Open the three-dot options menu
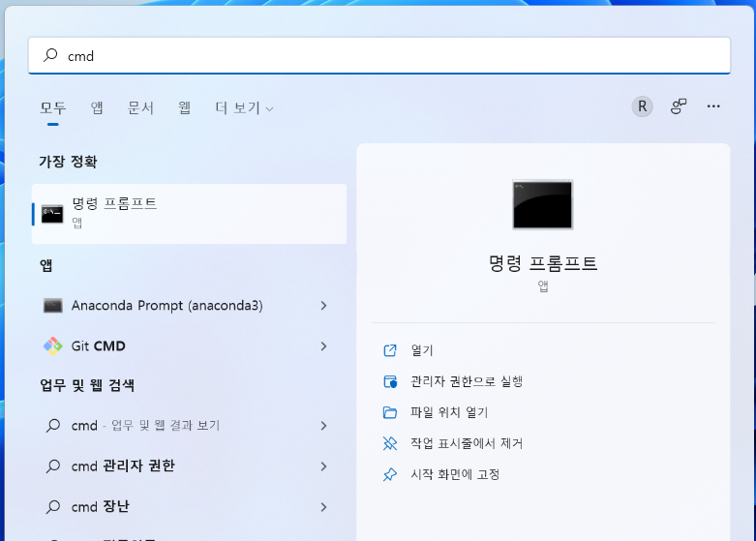The width and height of the screenshot is (756, 541). [713, 106]
